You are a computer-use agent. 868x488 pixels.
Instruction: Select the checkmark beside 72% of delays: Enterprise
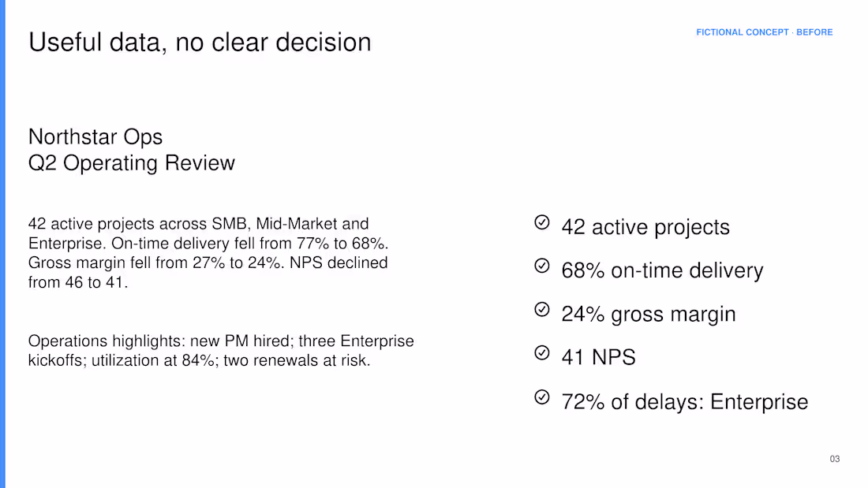click(x=542, y=397)
